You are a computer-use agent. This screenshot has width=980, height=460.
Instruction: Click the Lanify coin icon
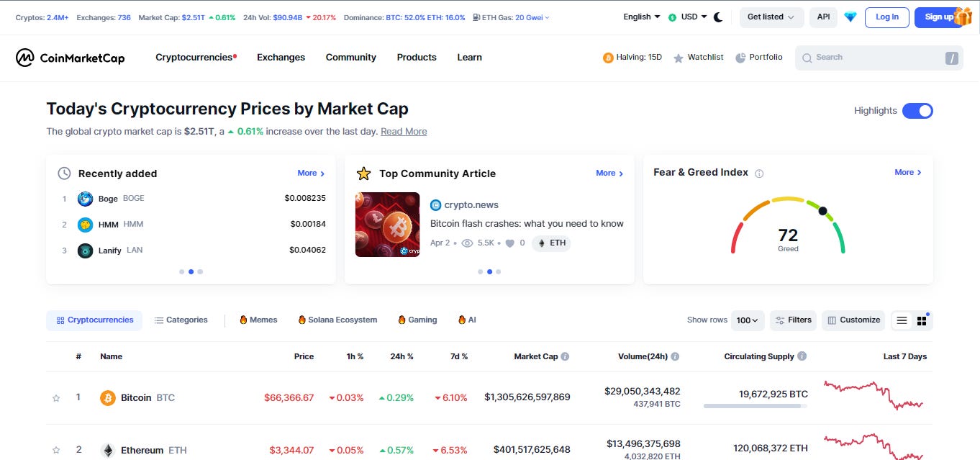pos(86,251)
